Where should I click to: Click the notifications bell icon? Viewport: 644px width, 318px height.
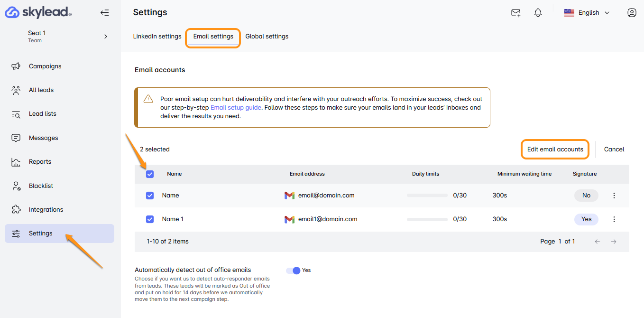tap(538, 13)
